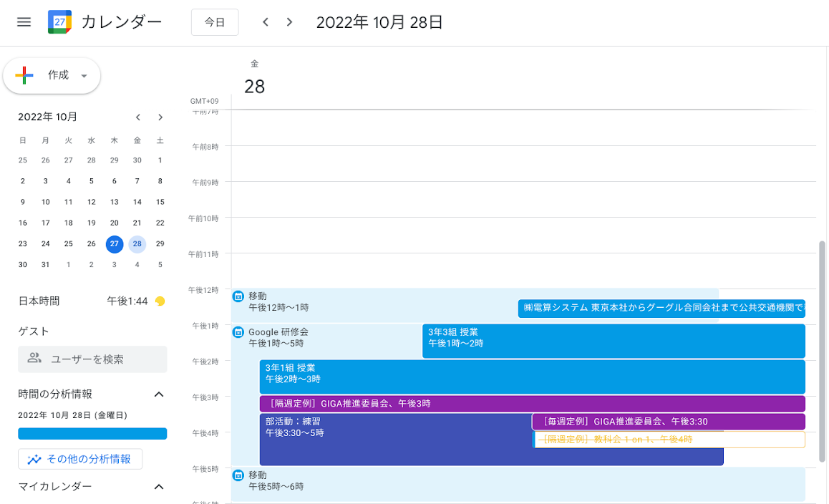
Task: Click the 作成 create button
Action: (x=52, y=76)
